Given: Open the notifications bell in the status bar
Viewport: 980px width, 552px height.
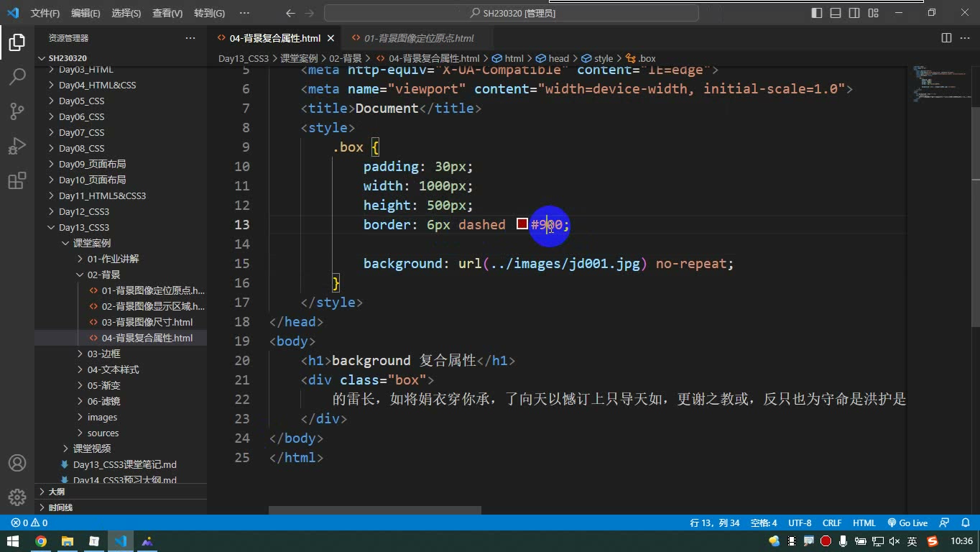Looking at the screenshot, I should coord(965,523).
